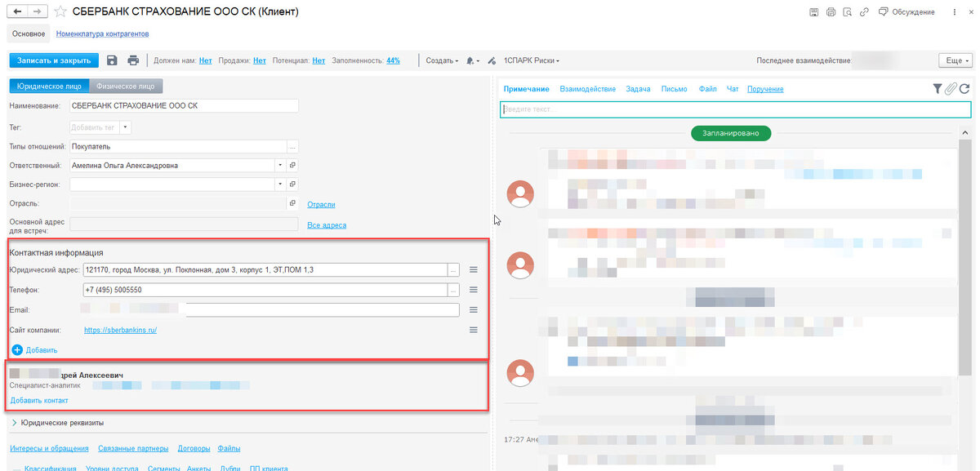Select the Взаимодействие feed tab
The image size is (980, 471).
click(588, 89)
